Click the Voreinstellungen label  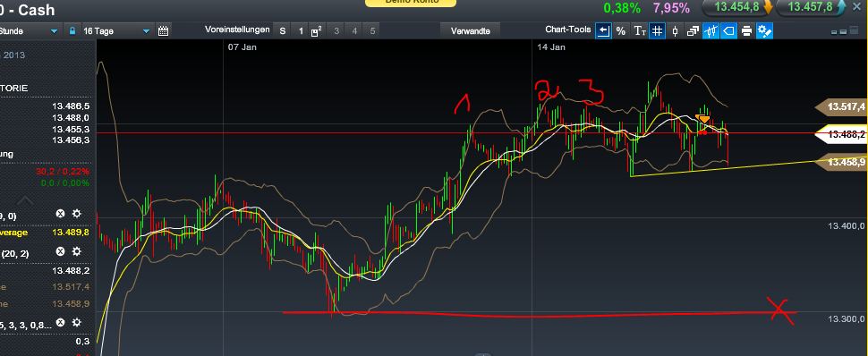[x=237, y=30]
